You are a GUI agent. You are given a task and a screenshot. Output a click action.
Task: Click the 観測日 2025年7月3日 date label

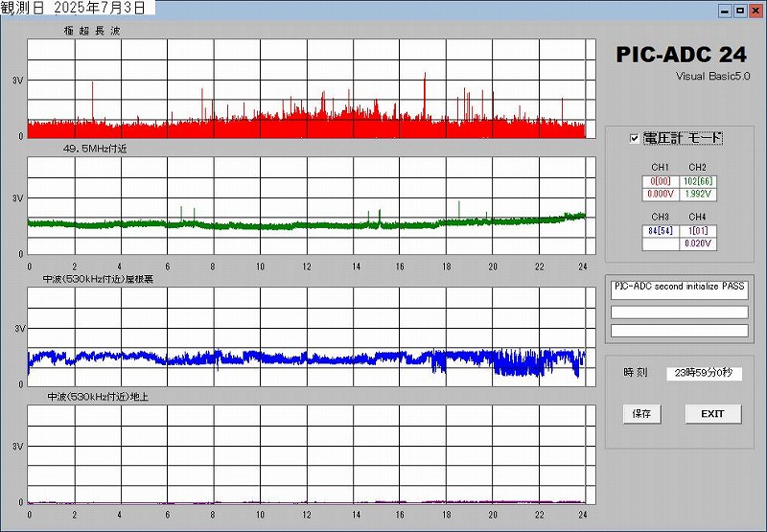74,8
